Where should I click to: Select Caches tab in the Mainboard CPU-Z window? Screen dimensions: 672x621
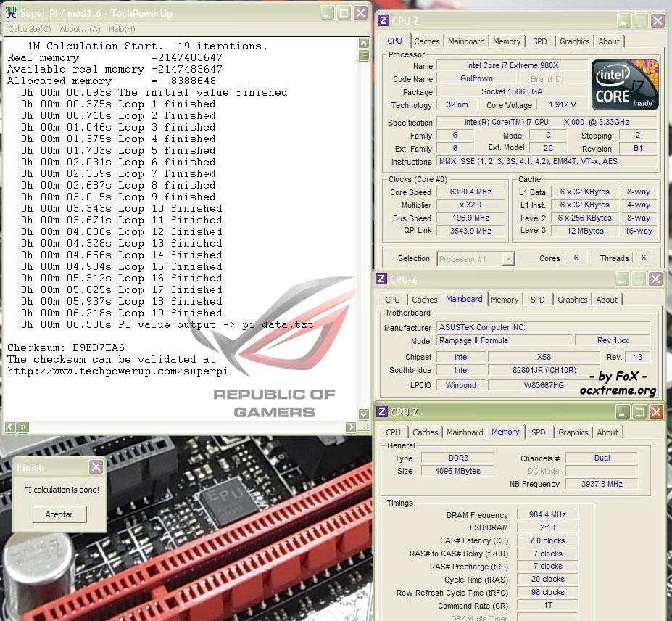424,300
